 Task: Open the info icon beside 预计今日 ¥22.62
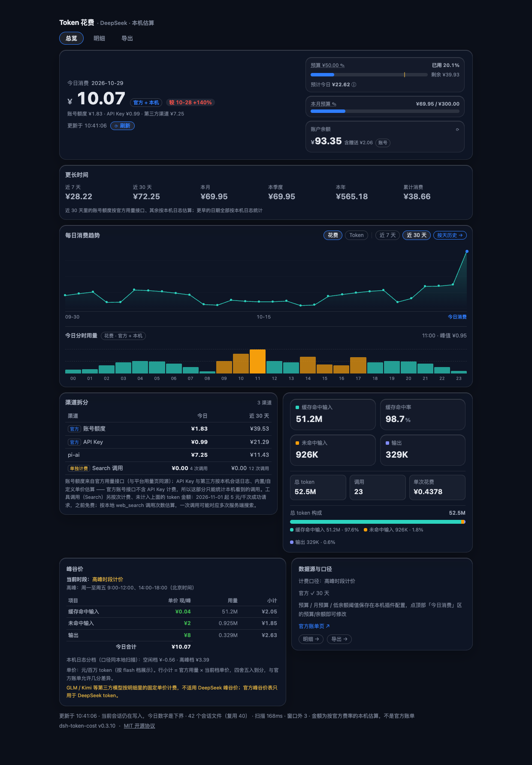coord(354,85)
